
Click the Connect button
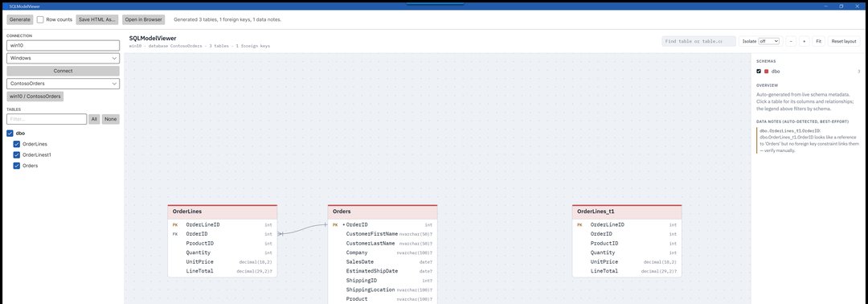63,71
